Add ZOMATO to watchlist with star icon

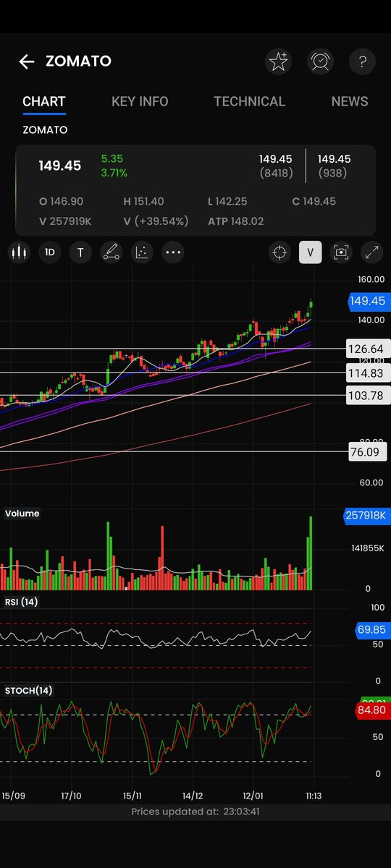tap(278, 61)
